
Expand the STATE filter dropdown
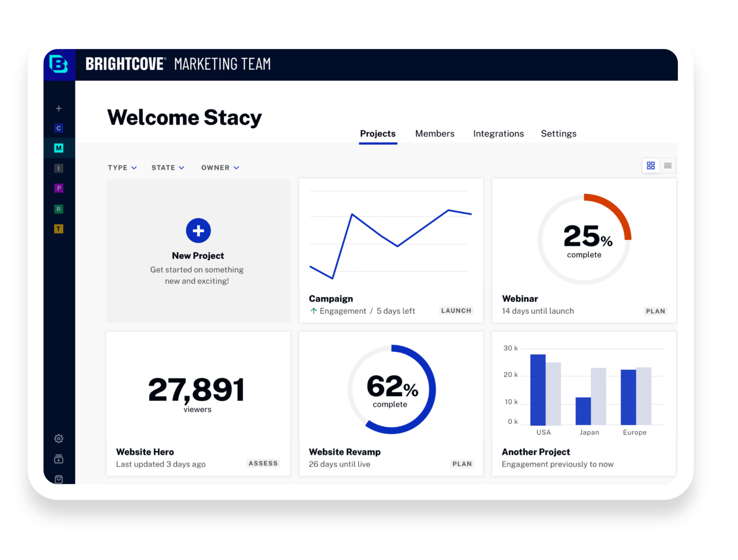tap(168, 168)
